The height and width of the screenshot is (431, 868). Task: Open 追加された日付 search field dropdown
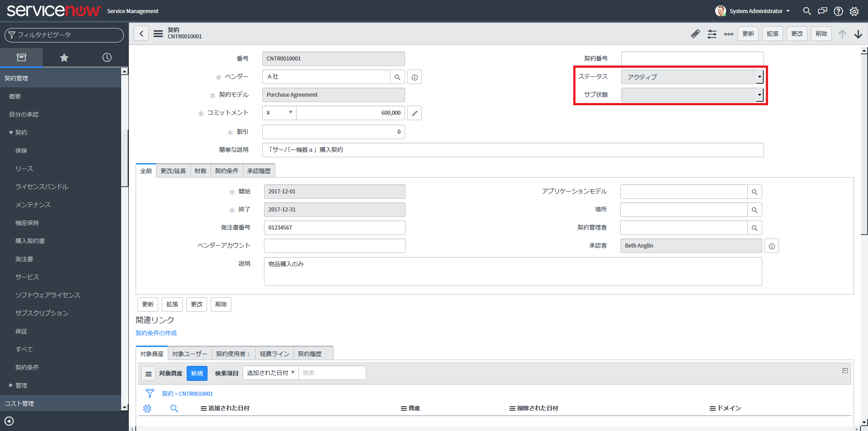pyautogui.click(x=270, y=373)
